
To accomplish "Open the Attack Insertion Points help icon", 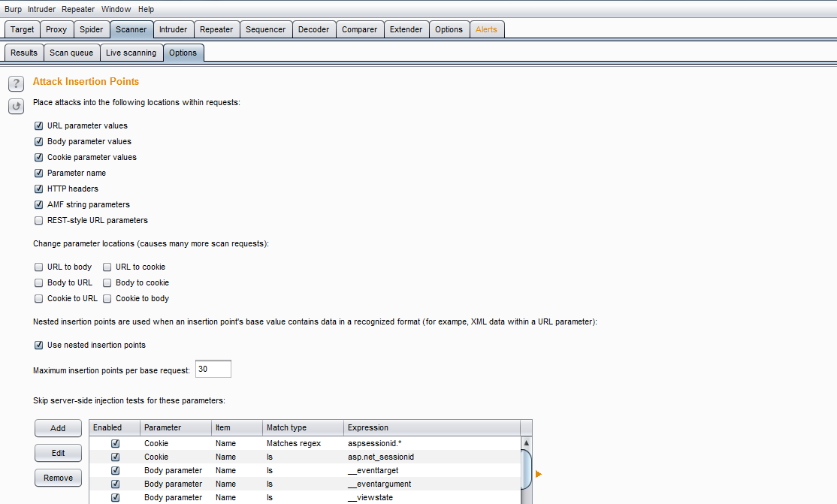I will click(16, 84).
